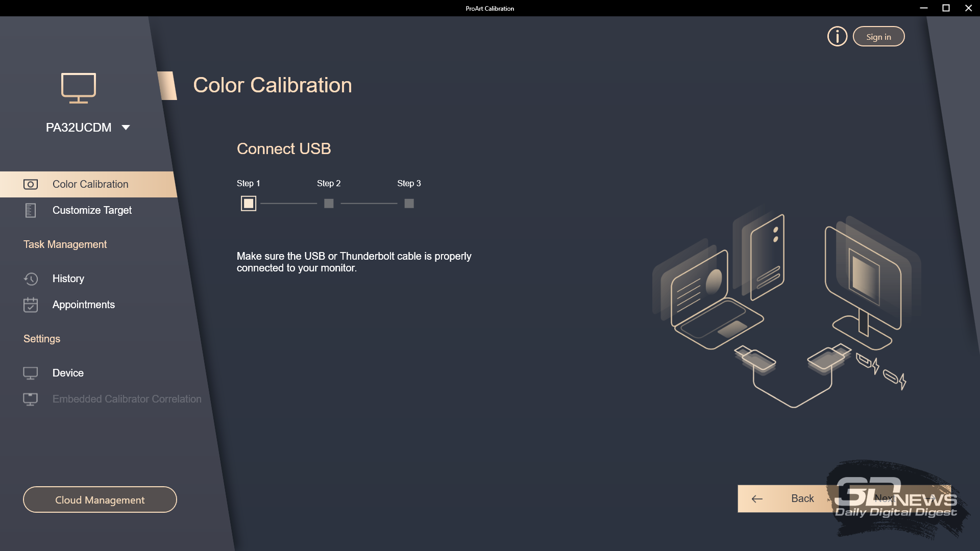Click the Settings section heading

point(42,339)
